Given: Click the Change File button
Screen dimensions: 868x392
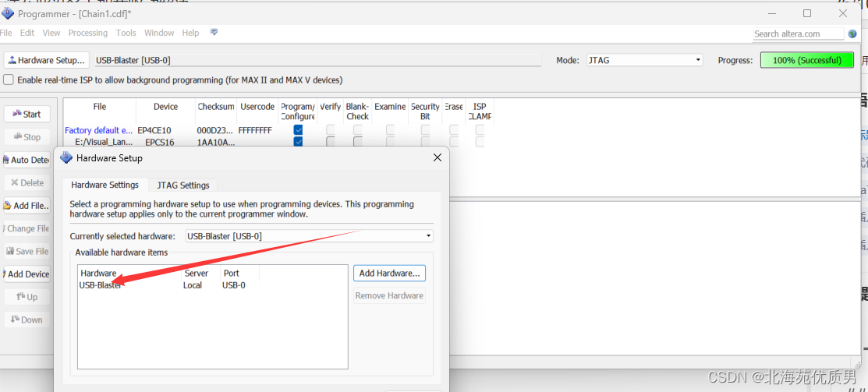Looking at the screenshot, I should [x=27, y=228].
